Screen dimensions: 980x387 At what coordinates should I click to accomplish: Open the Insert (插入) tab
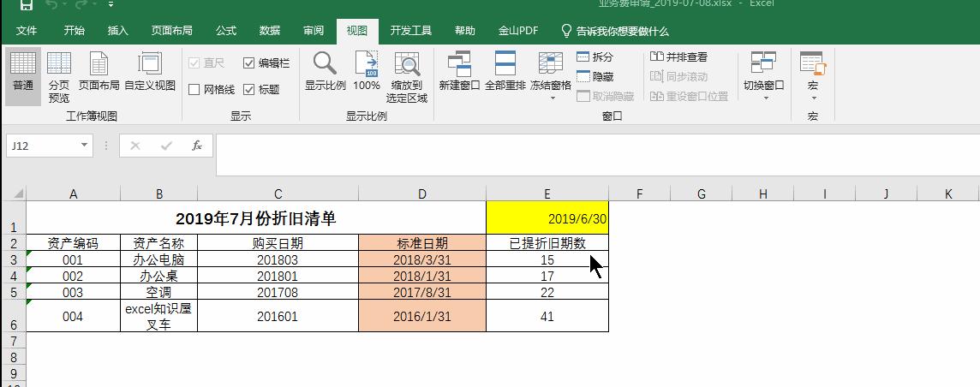(117, 31)
